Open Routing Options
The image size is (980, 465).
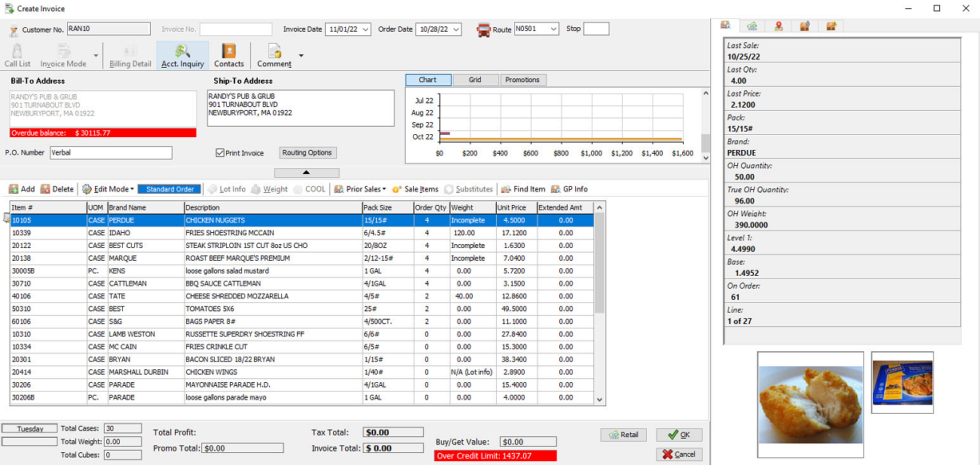pyautogui.click(x=308, y=152)
